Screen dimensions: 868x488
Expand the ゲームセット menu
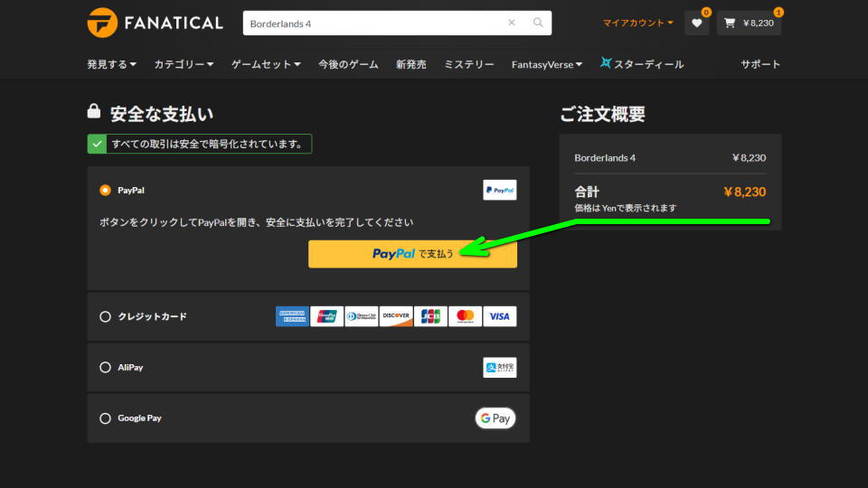[266, 64]
